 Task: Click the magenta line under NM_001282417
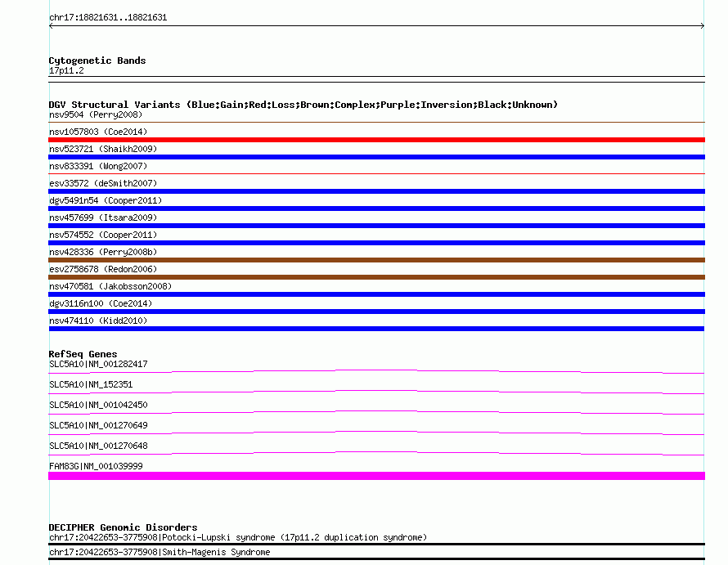(x=376, y=371)
